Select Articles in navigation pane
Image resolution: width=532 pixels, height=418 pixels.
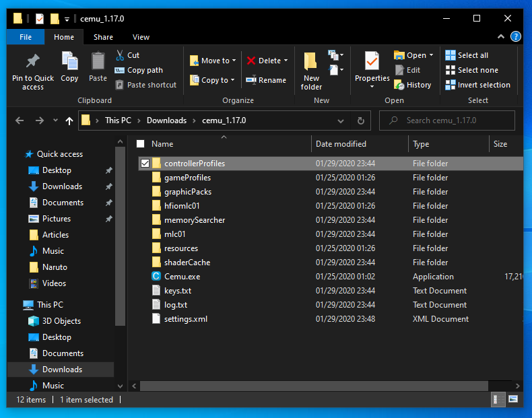coord(55,235)
